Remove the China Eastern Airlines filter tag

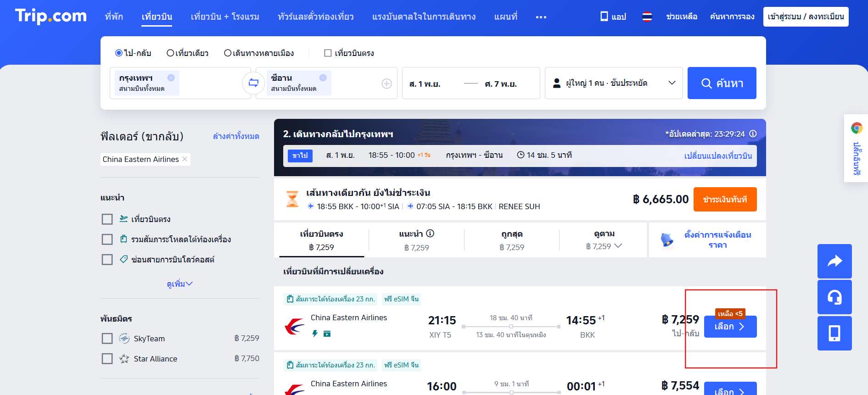[x=185, y=159]
